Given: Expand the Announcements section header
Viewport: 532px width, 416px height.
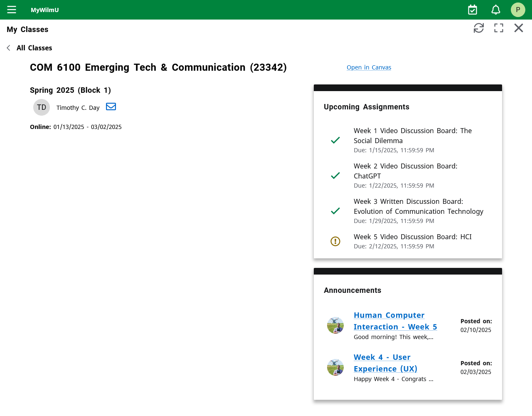Looking at the screenshot, I should tap(352, 290).
